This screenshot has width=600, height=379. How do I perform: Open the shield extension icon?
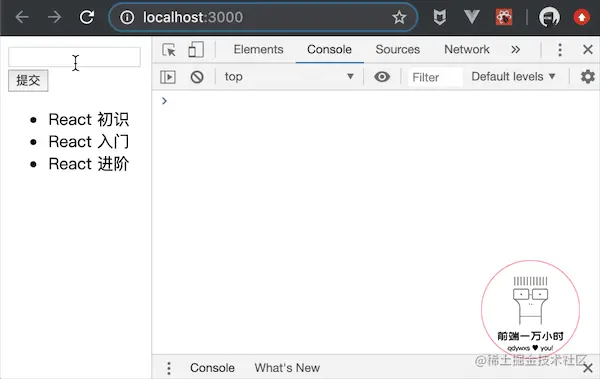(440, 17)
